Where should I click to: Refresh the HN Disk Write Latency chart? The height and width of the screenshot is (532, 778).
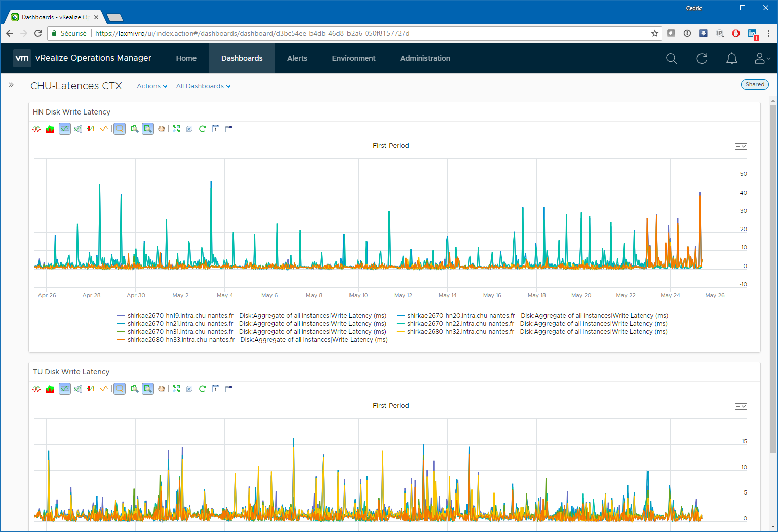(202, 129)
